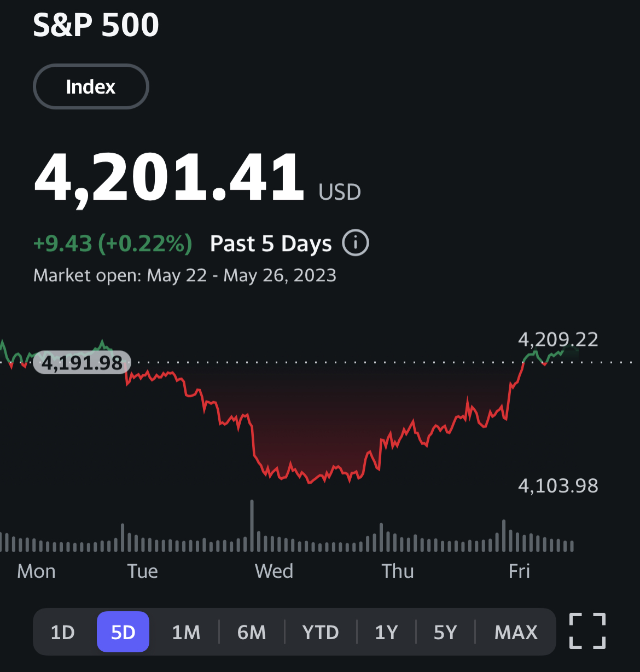Tap the Index category button
Viewport: 640px width, 672px height.
(x=91, y=86)
